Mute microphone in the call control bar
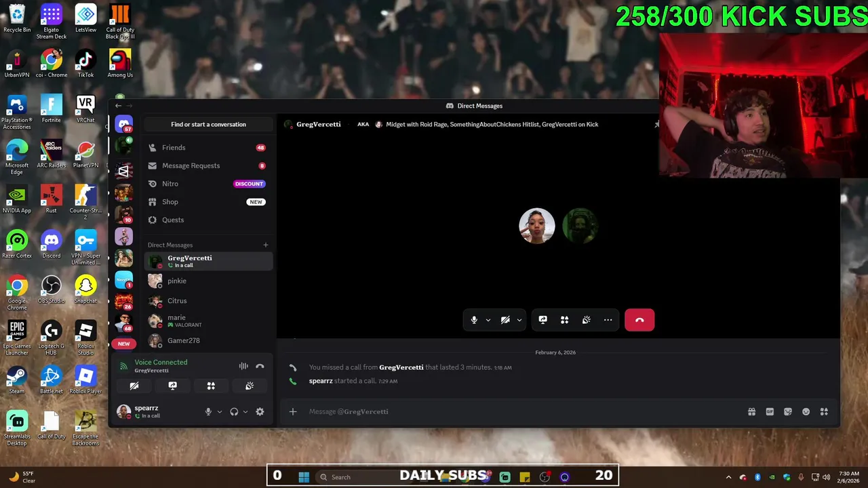868x488 pixels. pos(474,320)
